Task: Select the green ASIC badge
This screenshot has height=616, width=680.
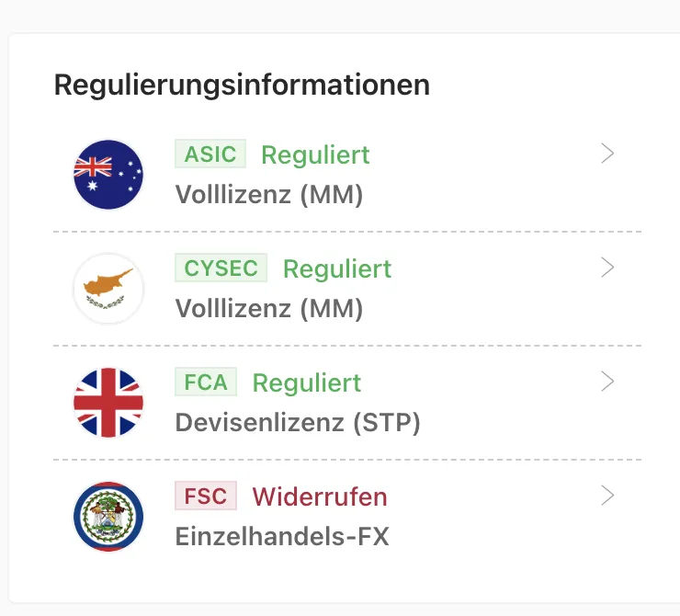Action: click(x=210, y=154)
